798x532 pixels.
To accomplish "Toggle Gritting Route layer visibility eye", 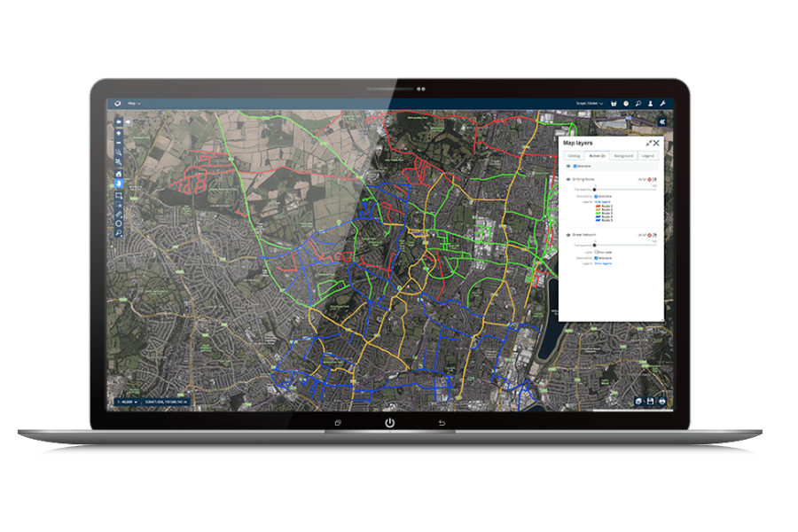I will coord(568,179).
